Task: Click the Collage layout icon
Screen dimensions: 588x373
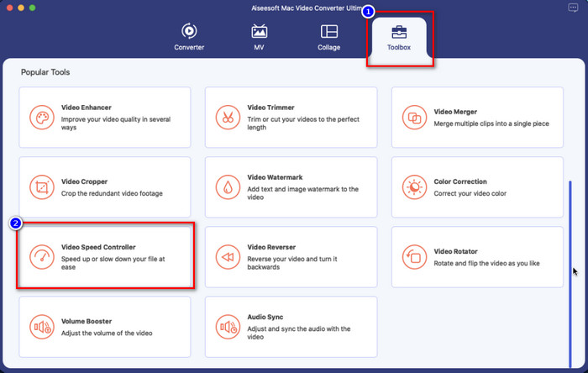Action: pyautogui.click(x=329, y=31)
